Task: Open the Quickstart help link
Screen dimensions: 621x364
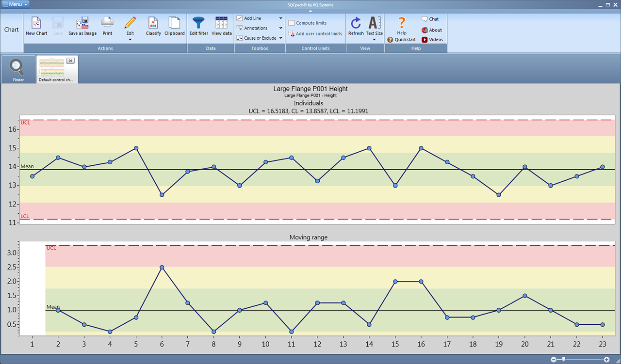Action: coord(404,40)
